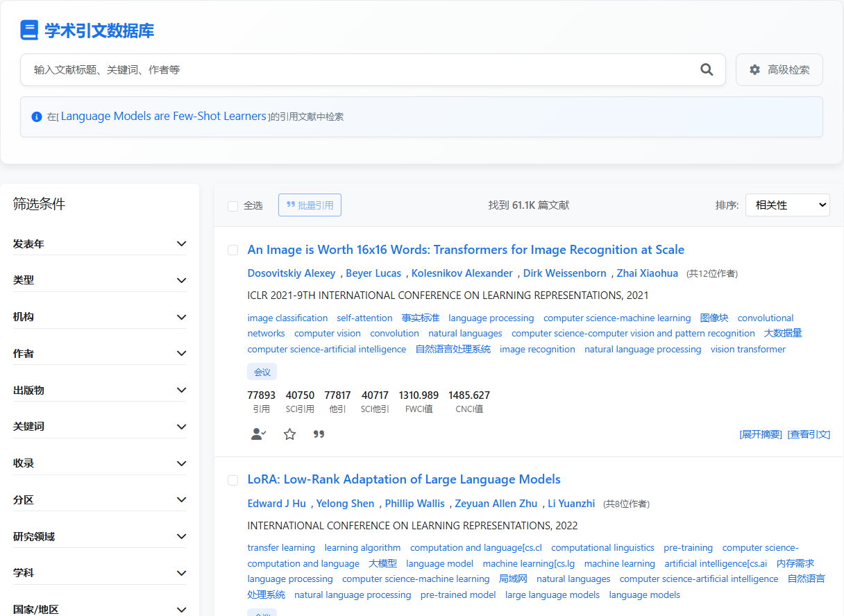Screen dimensions: 844x616
Task: Star the first paper as favorite
Action: click(289, 434)
